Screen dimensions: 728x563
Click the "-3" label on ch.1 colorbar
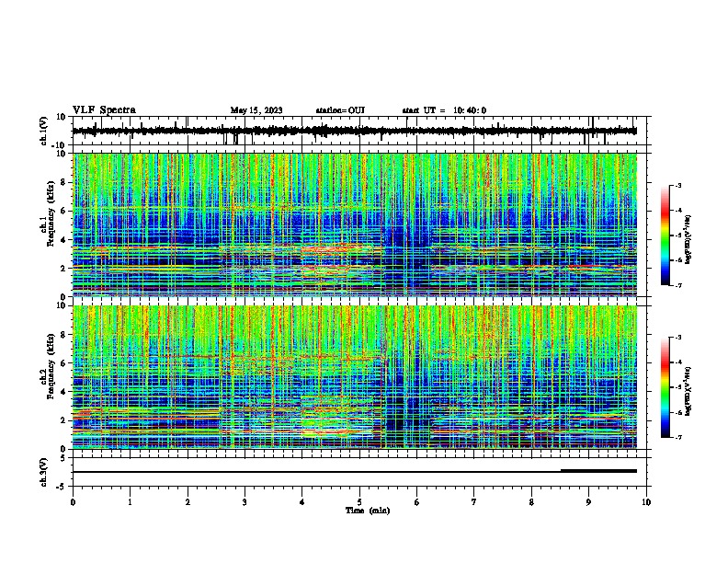tap(677, 185)
